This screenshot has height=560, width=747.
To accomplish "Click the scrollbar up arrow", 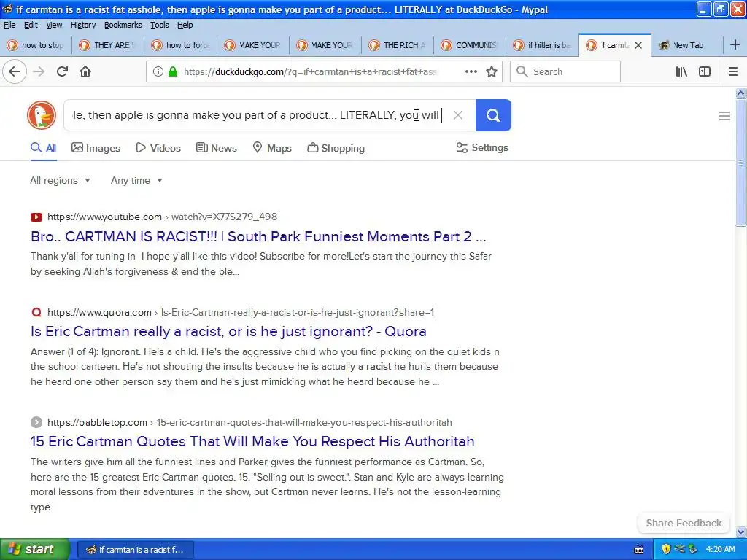I will pos(740,93).
